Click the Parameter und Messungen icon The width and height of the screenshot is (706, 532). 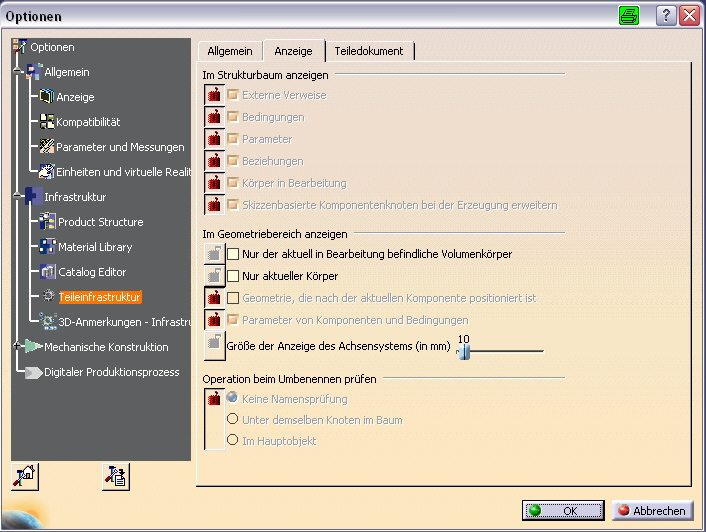tap(47, 146)
